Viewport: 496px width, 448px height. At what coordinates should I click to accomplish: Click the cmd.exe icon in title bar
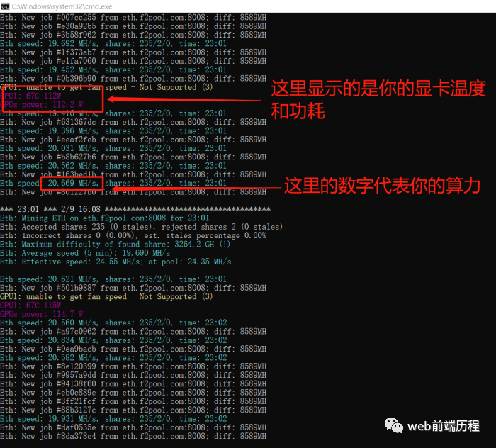point(6,6)
